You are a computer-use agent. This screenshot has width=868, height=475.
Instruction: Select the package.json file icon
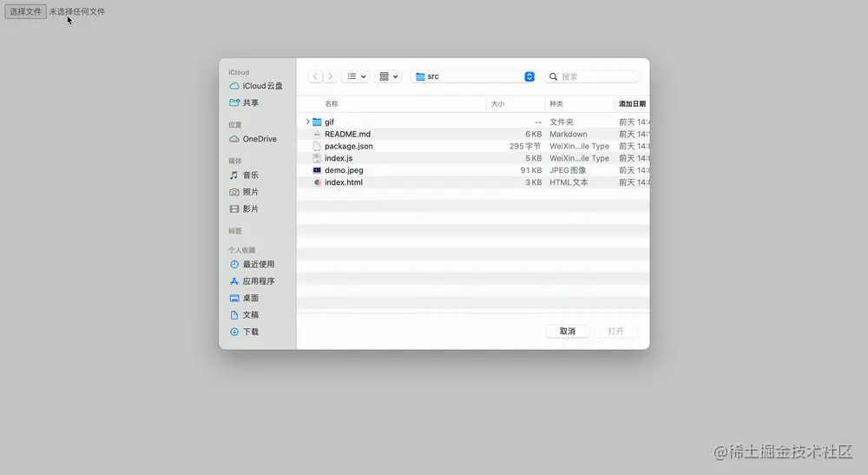point(317,146)
